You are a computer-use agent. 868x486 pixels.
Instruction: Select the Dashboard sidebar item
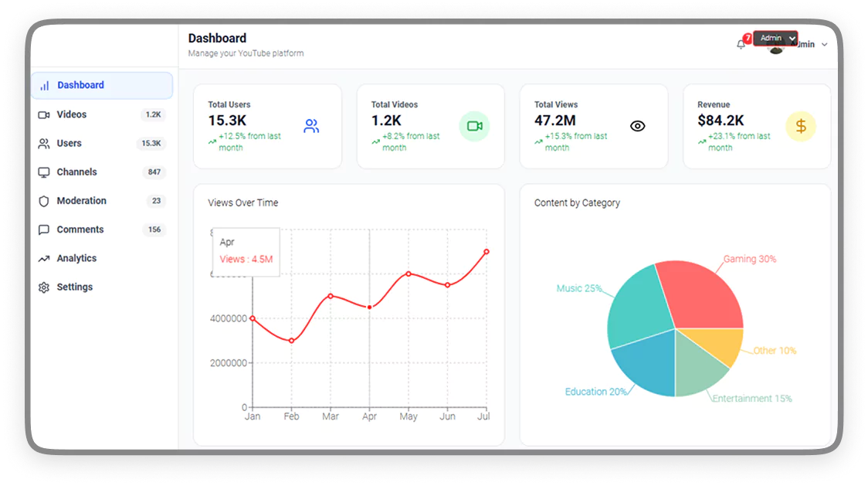pyautogui.click(x=80, y=86)
